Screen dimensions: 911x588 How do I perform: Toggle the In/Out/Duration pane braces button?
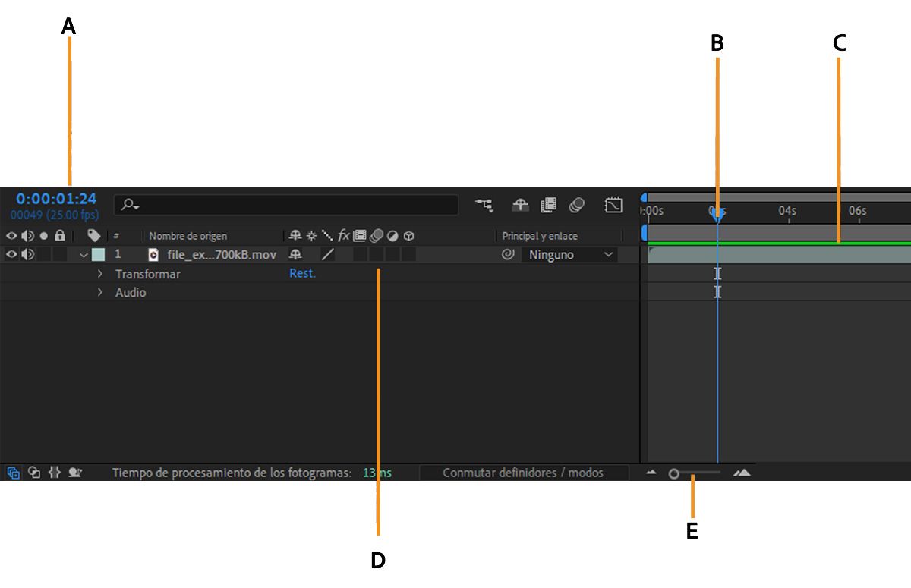pos(54,473)
